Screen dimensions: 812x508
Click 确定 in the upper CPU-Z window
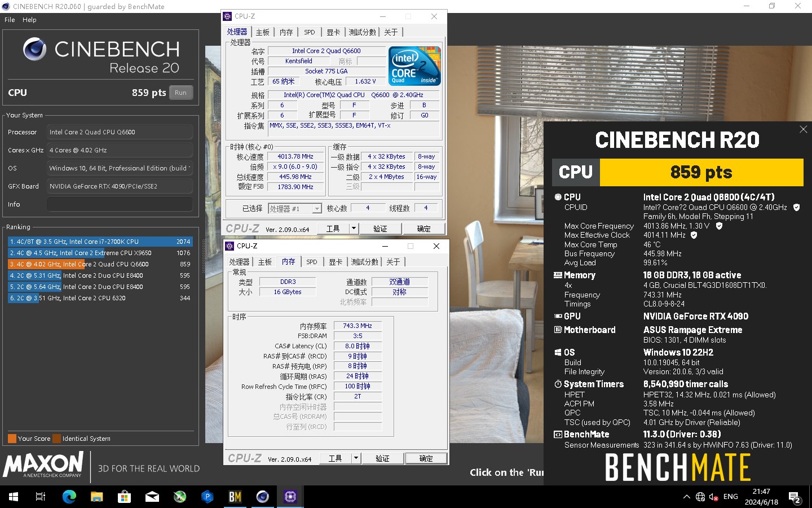click(x=423, y=229)
